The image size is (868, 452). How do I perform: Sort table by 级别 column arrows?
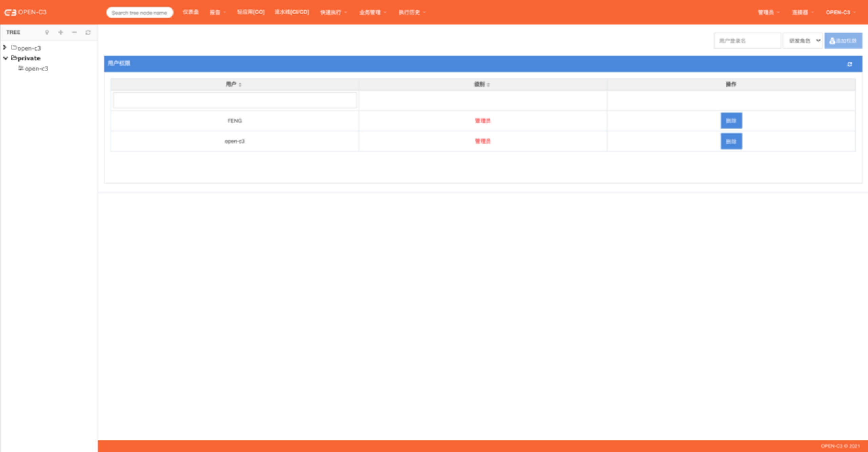(x=488, y=84)
